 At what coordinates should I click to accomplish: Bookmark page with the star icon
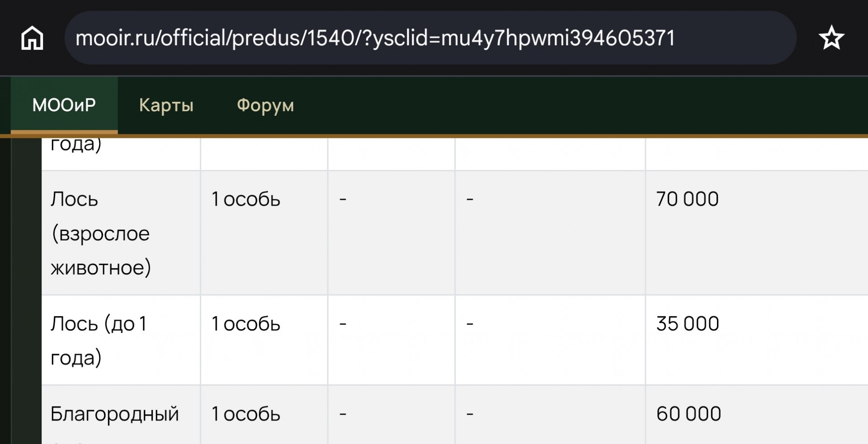point(831,38)
